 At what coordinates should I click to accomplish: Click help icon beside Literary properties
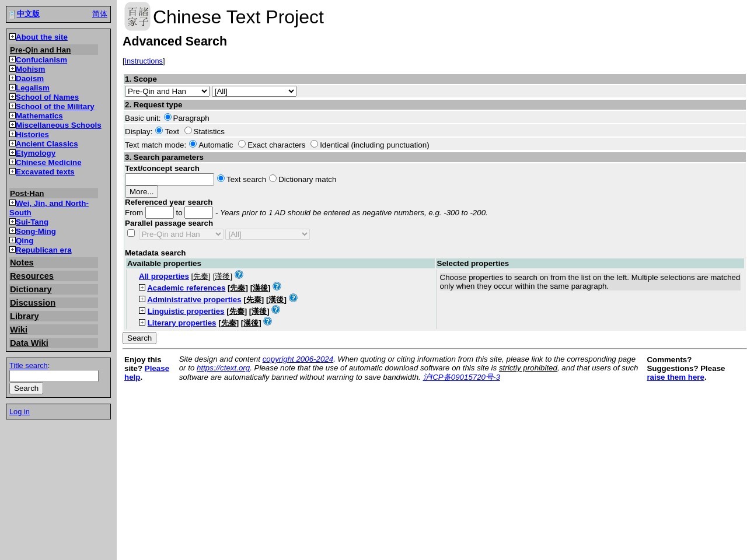click(267, 321)
